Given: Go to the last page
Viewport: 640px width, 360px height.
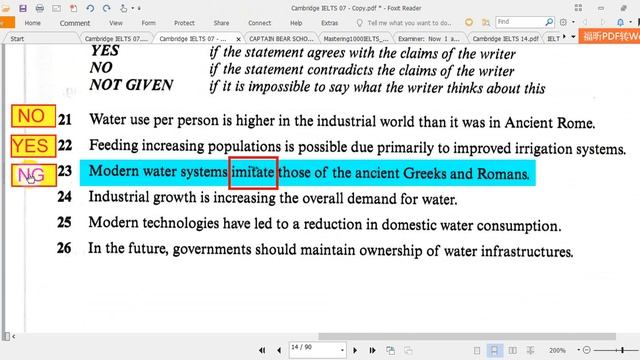Looking at the screenshot, I should pyautogui.click(x=372, y=350).
